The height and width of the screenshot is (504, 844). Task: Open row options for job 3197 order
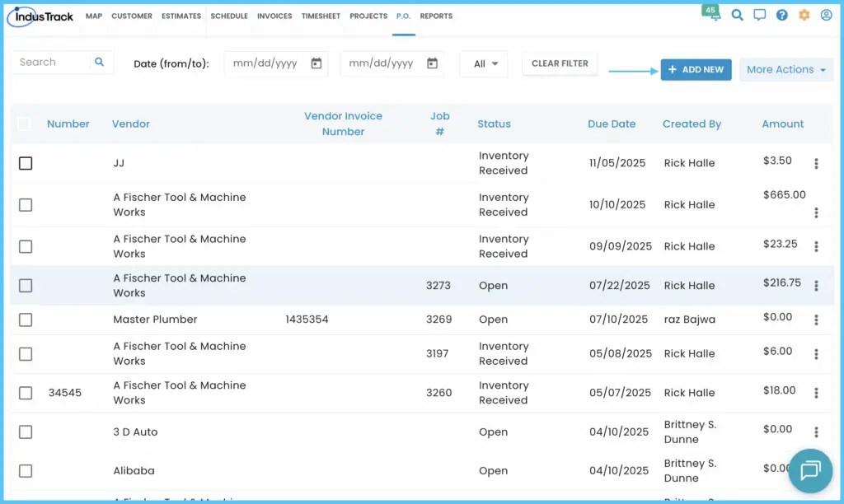pyautogui.click(x=816, y=354)
